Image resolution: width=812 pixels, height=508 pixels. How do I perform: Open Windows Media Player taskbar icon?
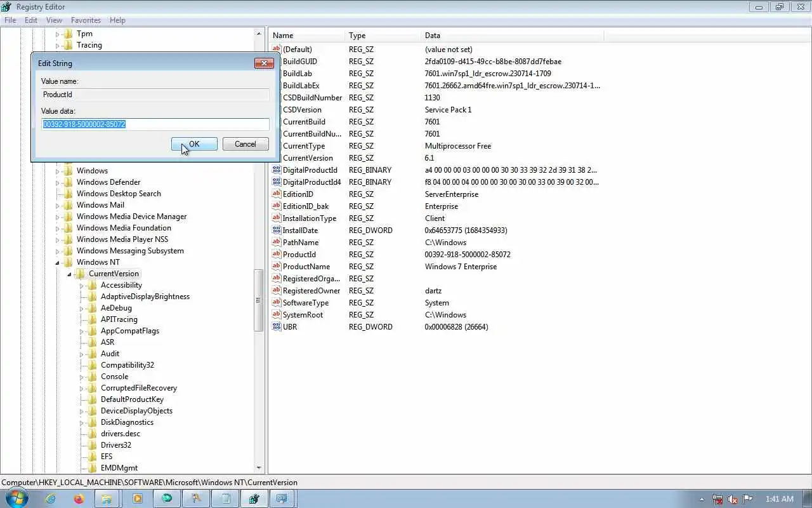(137, 498)
